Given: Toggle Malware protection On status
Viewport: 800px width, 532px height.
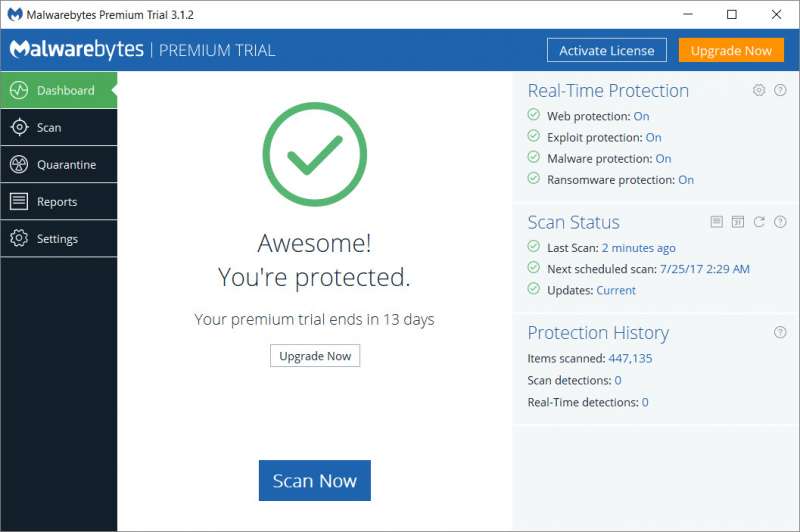Looking at the screenshot, I should tap(663, 159).
